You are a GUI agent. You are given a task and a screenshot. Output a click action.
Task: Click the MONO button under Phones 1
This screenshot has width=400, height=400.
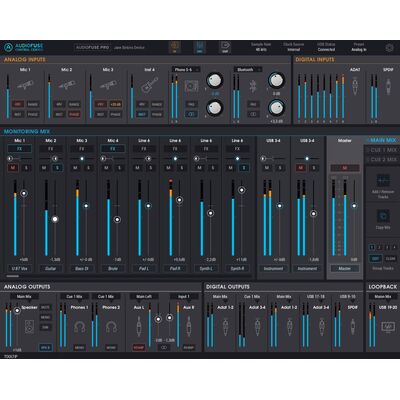point(79,348)
